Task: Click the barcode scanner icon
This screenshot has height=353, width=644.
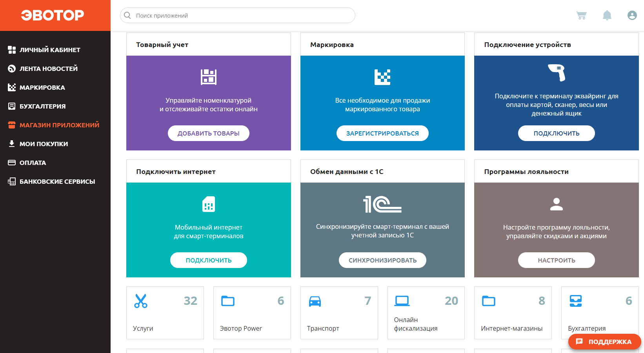Action: (x=557, y=73)
